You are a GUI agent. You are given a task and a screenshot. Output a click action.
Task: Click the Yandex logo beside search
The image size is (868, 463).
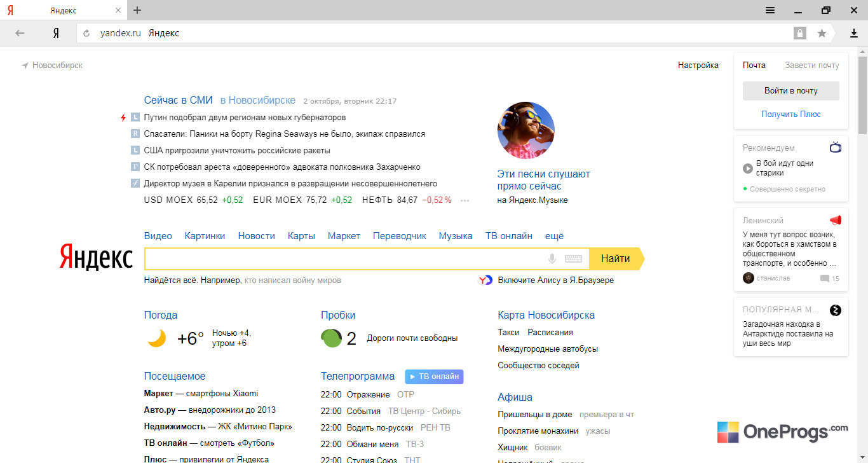click(96, 256)
